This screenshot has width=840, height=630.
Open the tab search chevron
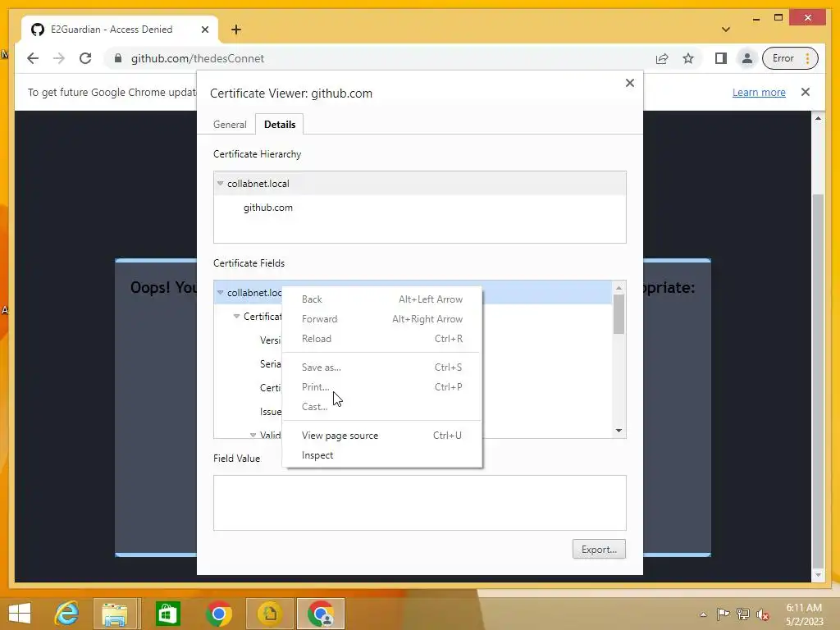[726, 30]
